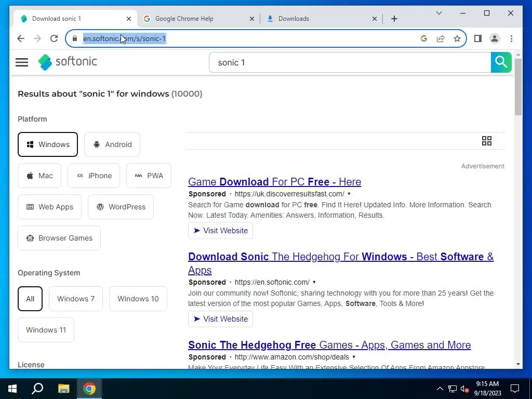
Task: Select Browser Games platform filter
Action: pos(59,238)
